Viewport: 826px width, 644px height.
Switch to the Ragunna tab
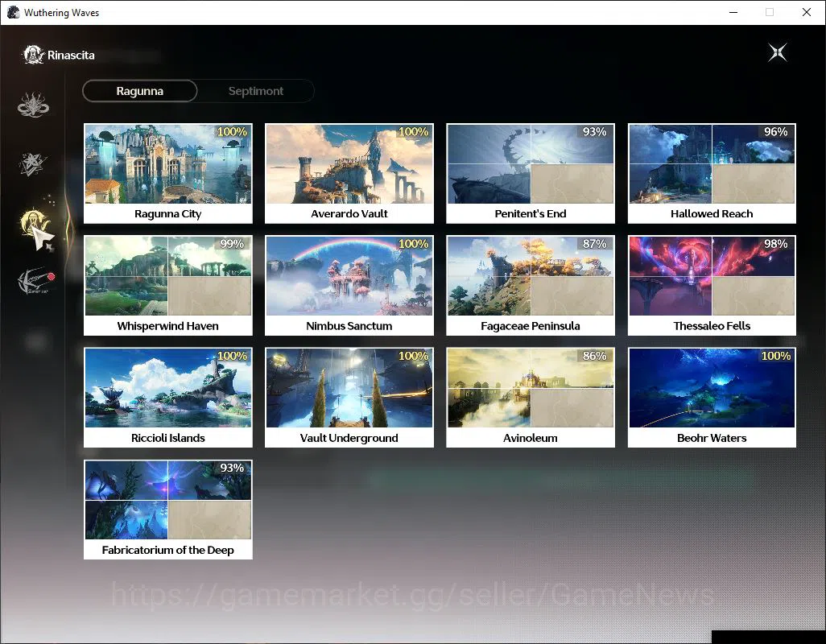(x=139, y=91)
